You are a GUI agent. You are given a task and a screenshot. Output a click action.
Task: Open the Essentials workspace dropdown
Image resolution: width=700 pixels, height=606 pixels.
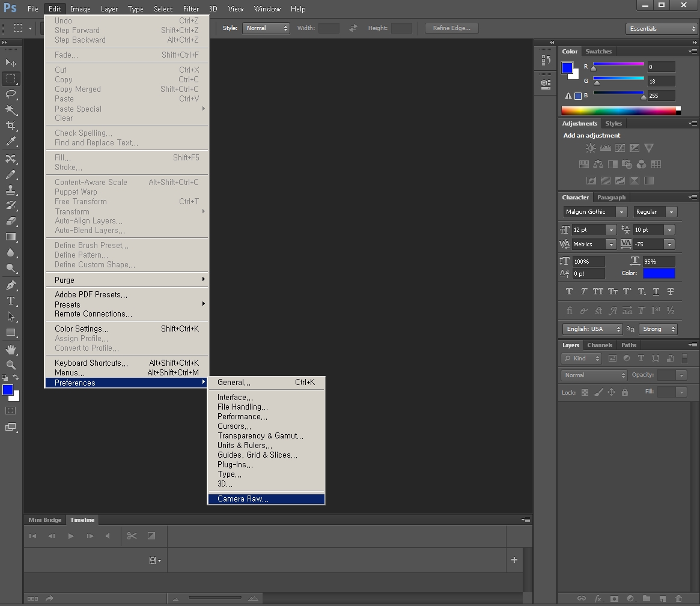(661, 29)
